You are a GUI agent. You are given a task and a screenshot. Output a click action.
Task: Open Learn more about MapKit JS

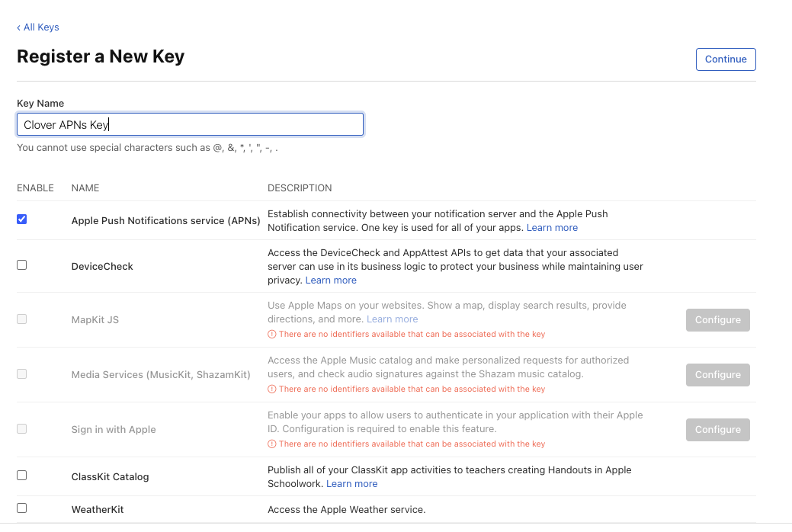[x=392, y=319]
